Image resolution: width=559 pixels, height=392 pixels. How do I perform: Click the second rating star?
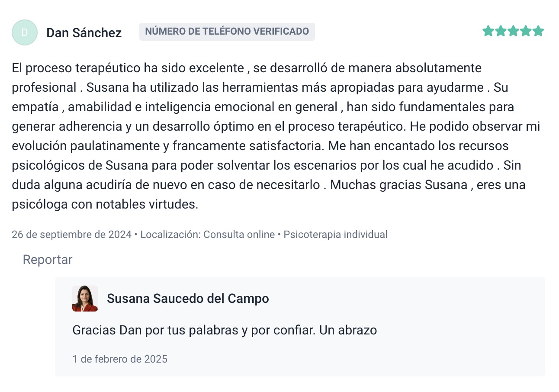(x=501, y=31)
